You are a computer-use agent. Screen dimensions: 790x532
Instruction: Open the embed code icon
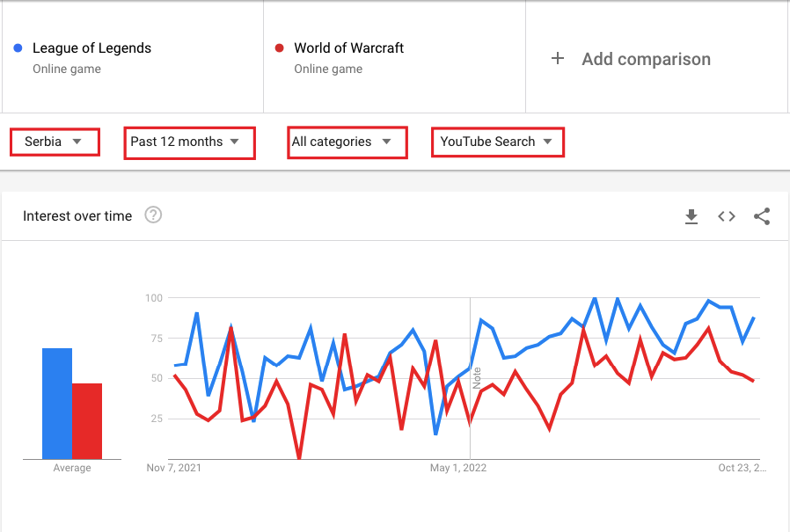727,216
